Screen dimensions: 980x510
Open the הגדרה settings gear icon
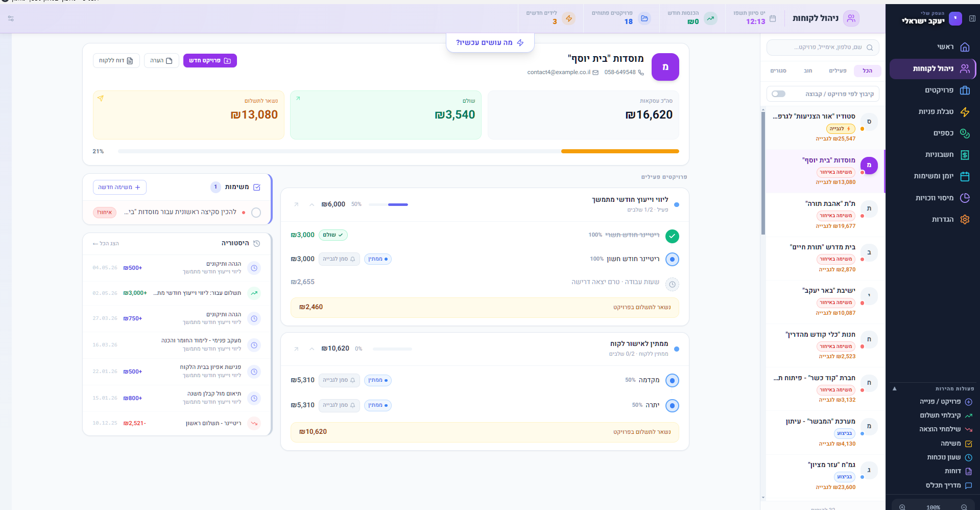[x=965, y=219]
